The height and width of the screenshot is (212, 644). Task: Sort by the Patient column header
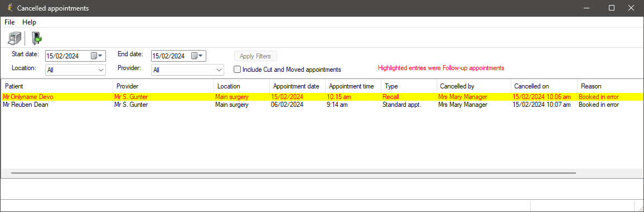click(57, 86)
